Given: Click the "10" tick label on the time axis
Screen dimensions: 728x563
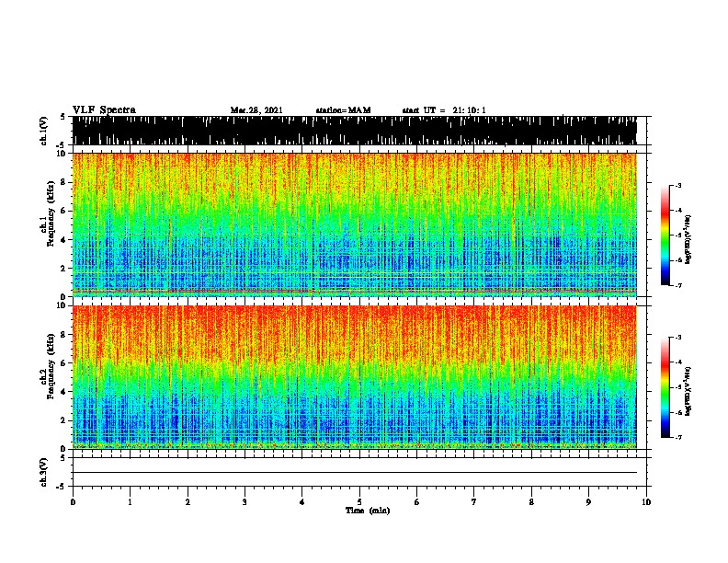Looking at the screenshot, I should pyautogui.click(x=646, y=502).
